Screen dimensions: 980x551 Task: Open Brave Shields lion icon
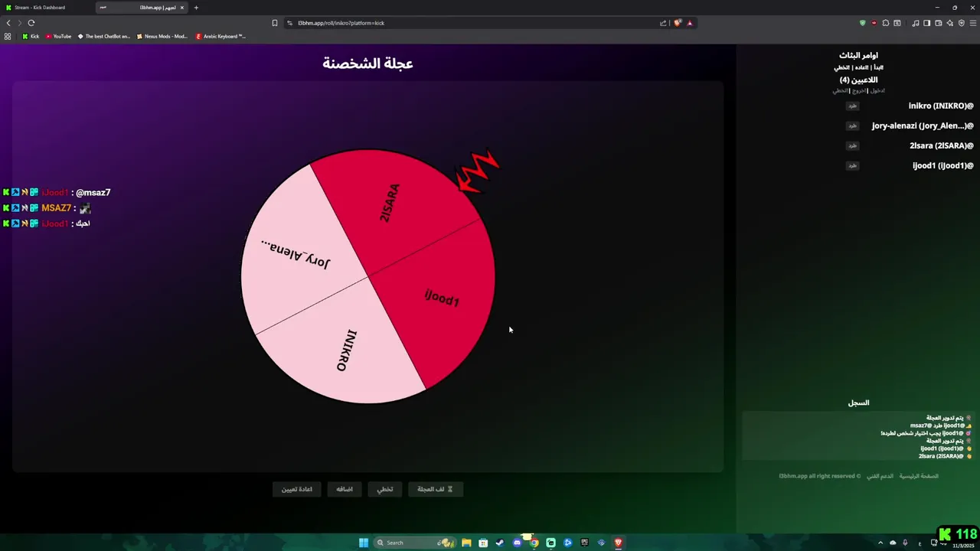click(x=678, y=23)
